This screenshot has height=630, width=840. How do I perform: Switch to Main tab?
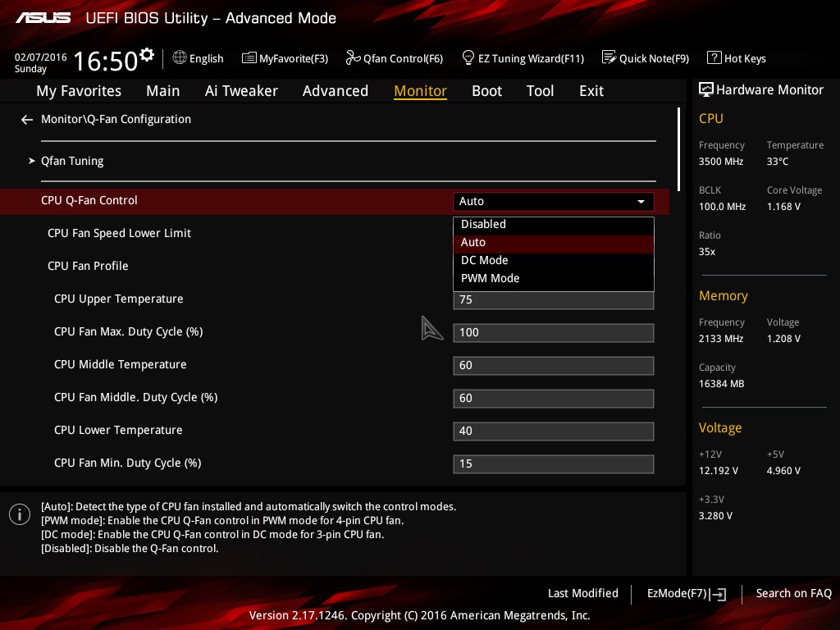(163, 91)
